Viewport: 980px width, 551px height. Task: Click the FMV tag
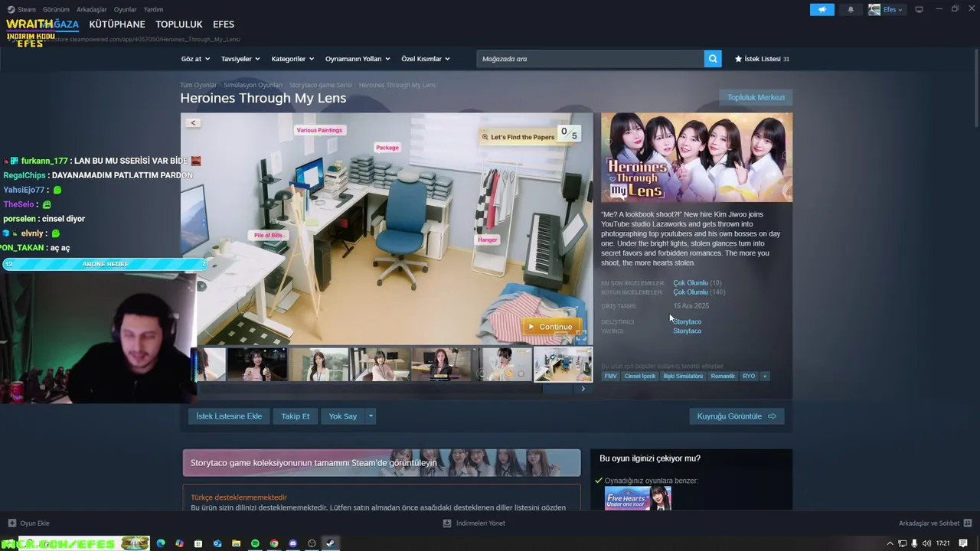[610, 376]
